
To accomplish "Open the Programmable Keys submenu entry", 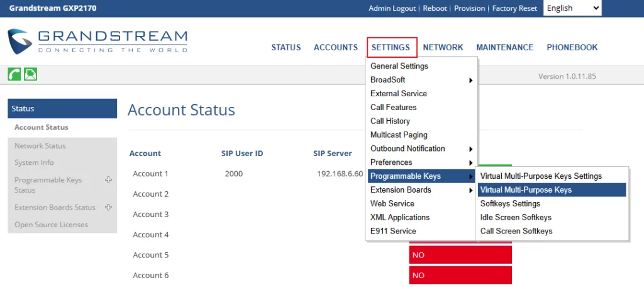I will [x=422, y=176].
